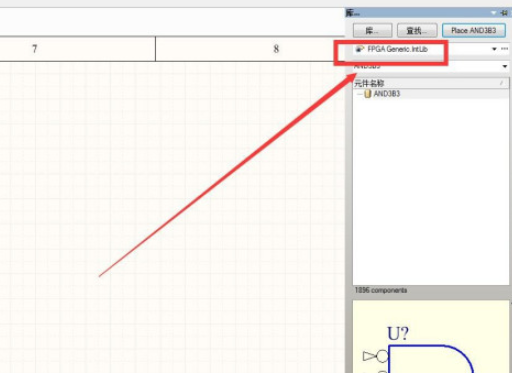Click the inverted input pin bubble in preview
512x373 pixels.
click(x=382, y=356)
